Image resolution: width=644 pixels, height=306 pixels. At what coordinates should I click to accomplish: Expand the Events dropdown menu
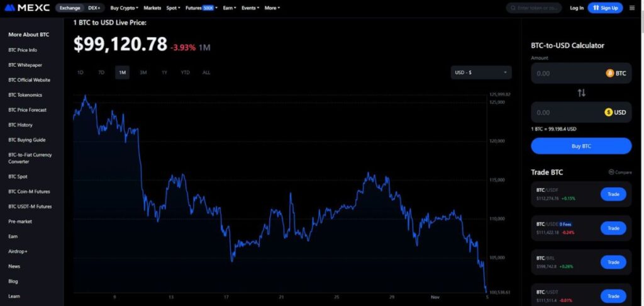[x=250, y=8]
